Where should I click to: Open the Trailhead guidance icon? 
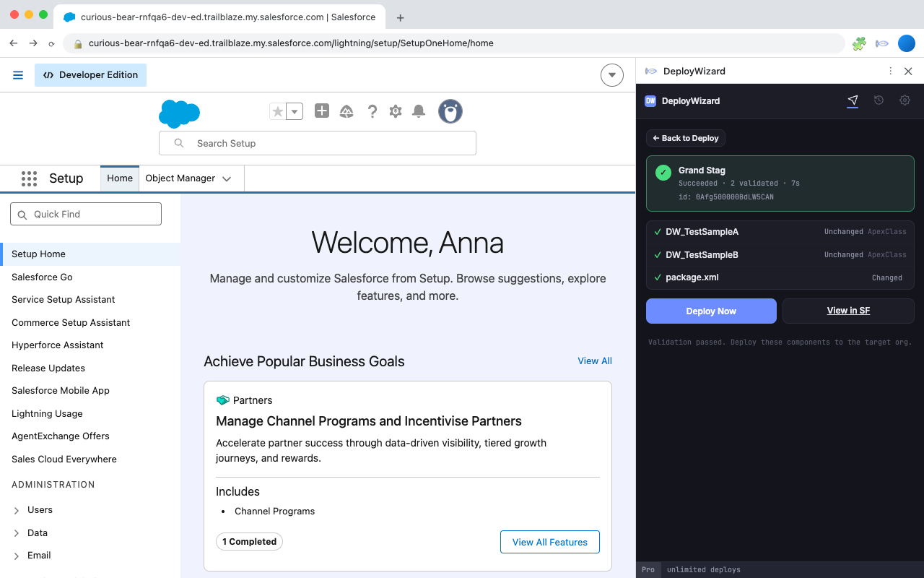pyautogui.click(x=346, y=111)
